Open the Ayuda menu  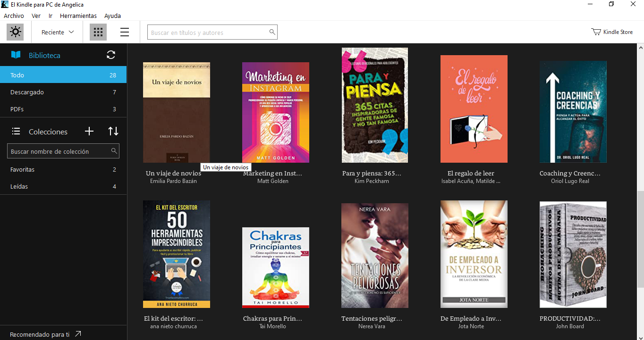click(x=112, y=16)
